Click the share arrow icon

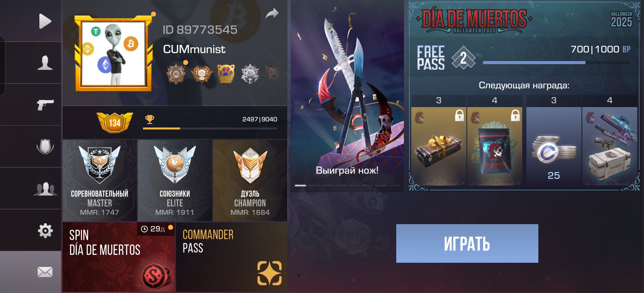point(272,13)
